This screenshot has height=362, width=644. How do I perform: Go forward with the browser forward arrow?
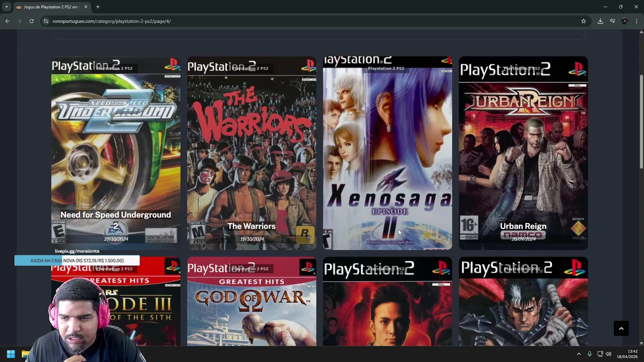[x=19, y=21]
